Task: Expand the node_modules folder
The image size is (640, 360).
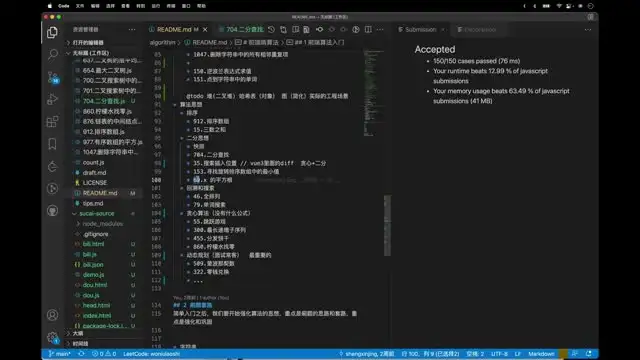Action: pos(102,224)
